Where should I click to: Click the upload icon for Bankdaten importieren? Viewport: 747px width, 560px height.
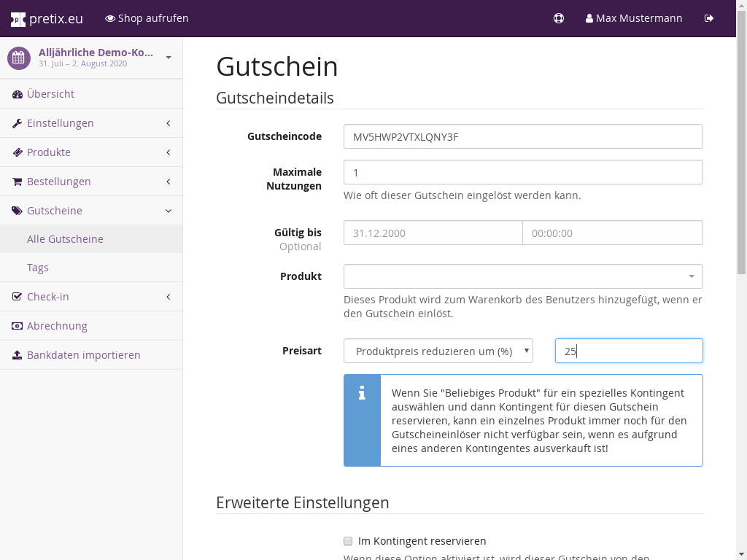[18, 355]
